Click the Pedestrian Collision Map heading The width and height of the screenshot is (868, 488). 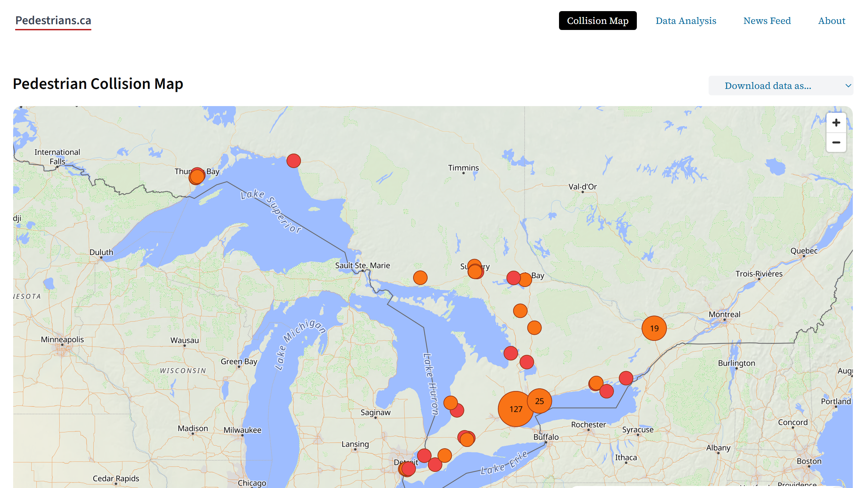(x=98, y=84)
